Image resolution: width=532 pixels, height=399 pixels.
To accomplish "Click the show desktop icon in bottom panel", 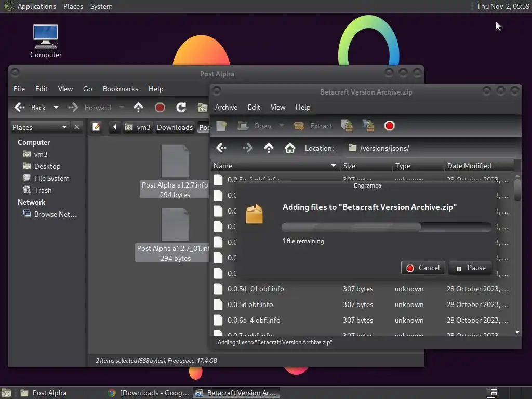I will point(6,393).
